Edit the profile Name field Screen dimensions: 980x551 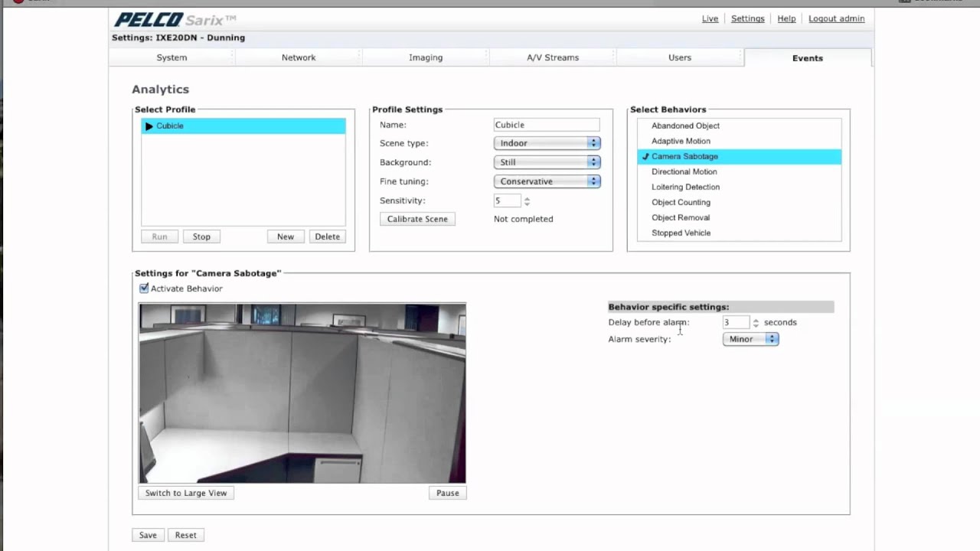click(547, 125)
